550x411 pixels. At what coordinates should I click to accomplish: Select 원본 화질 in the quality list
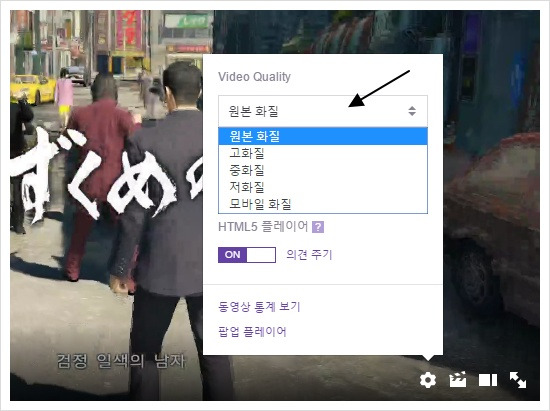[x=323, y=136]
